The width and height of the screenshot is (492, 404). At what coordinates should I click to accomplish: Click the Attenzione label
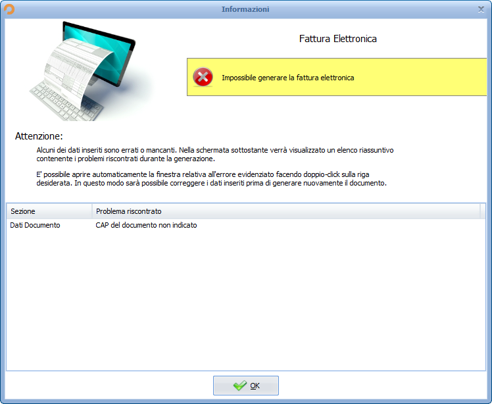coord(39,136)
